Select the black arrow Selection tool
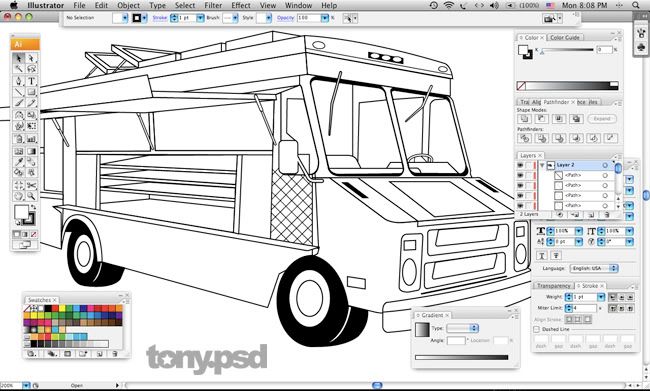 tap(19, 58)
